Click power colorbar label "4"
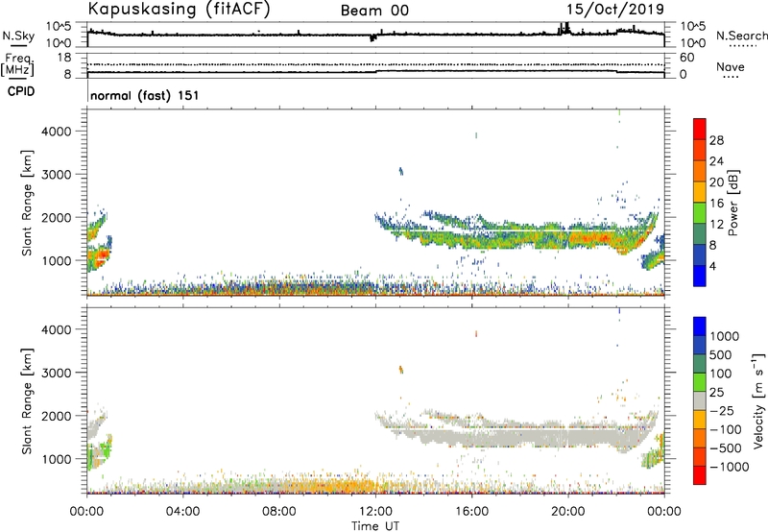768x532 pixels. [x=712, y=266]
